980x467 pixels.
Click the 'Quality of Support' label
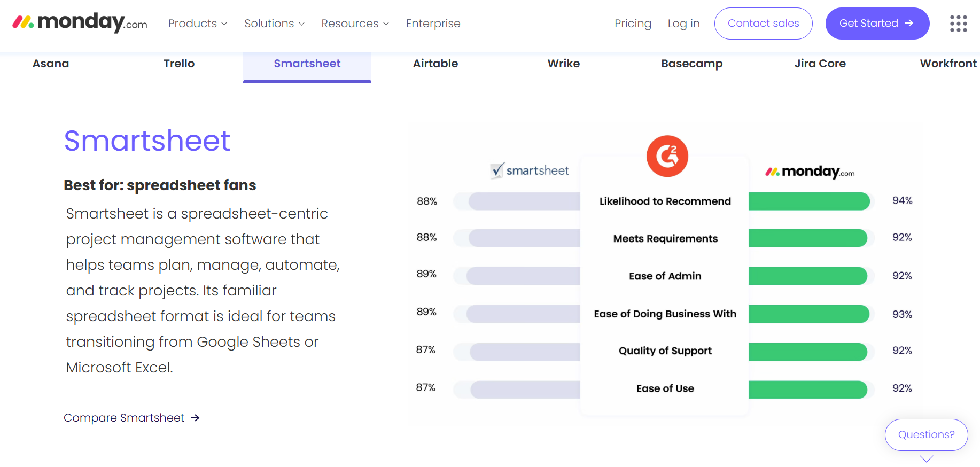(x=665, y=351)
